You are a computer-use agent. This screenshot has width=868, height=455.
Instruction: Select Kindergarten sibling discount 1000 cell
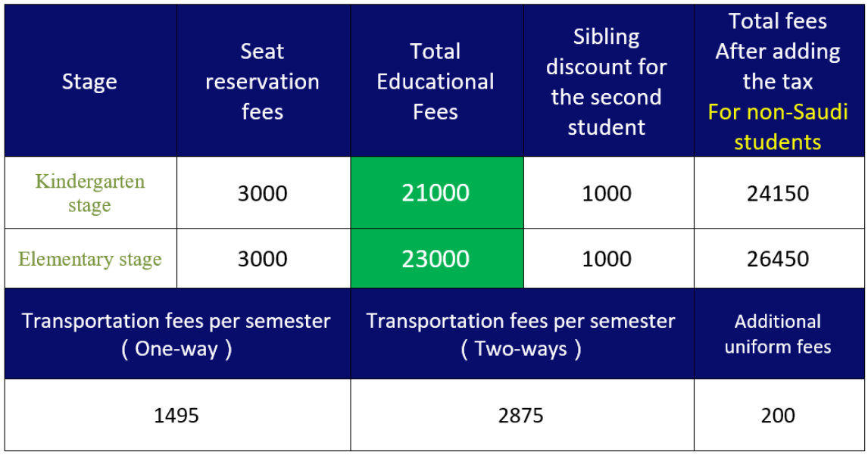(x=608, y=192)
